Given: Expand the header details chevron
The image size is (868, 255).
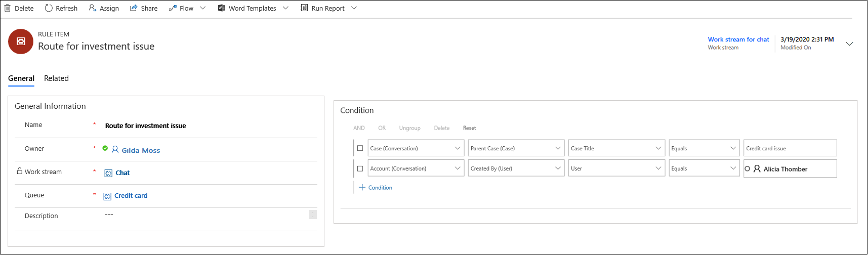Looking at the screenshot, I should [849, 44].
